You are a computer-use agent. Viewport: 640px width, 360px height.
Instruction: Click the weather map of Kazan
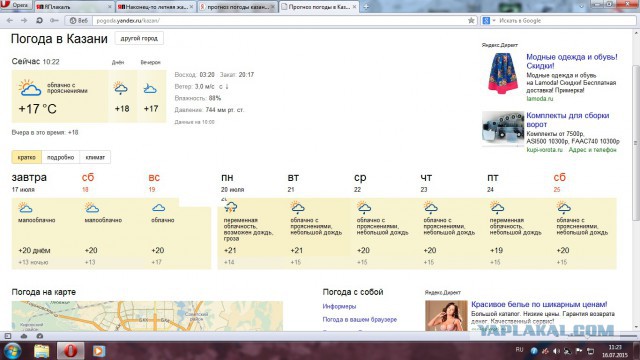(x=147, y=316)
